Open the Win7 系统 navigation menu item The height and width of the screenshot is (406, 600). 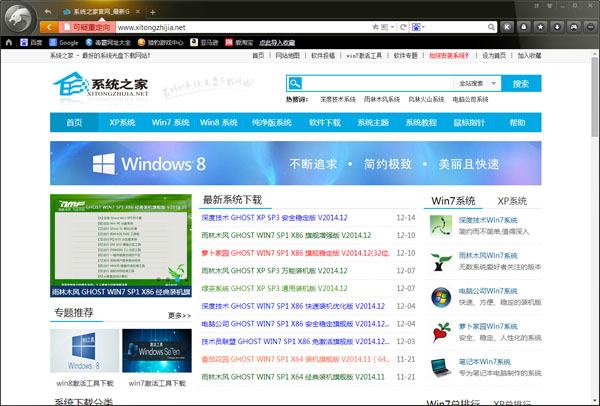tap(170, 122)
